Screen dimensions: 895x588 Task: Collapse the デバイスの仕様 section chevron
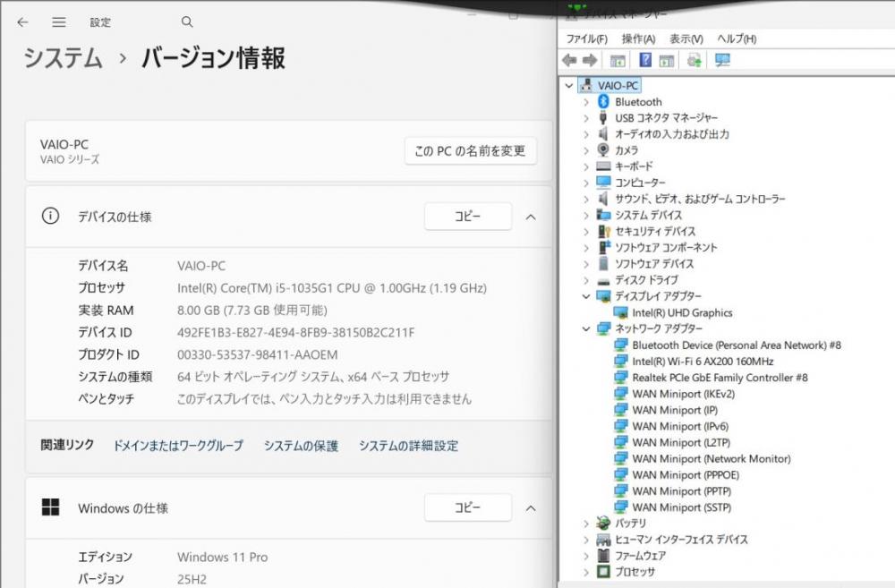pyautogui.click(x=531, y=217)
